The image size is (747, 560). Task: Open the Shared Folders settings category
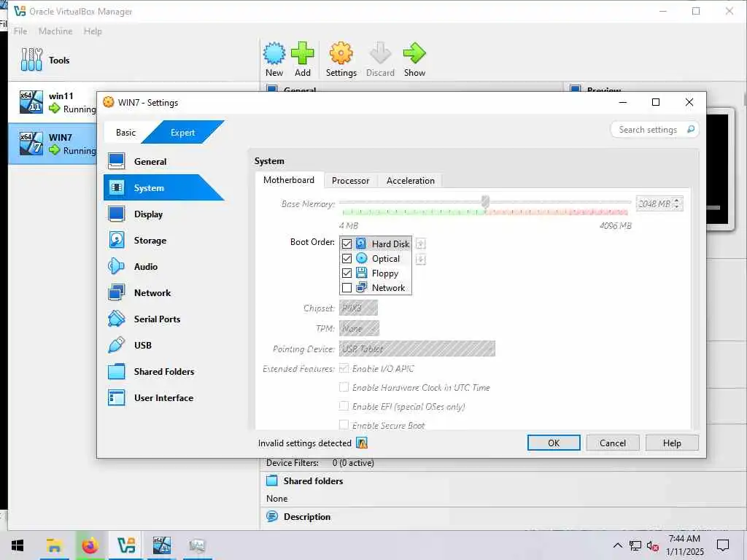pyautogui.click(x=163, y=371)
